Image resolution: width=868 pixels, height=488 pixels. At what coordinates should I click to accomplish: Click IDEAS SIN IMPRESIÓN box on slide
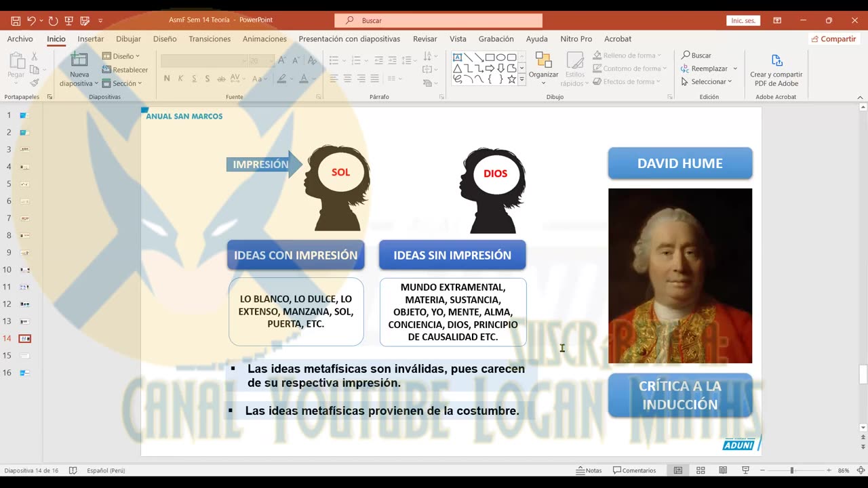452,256
